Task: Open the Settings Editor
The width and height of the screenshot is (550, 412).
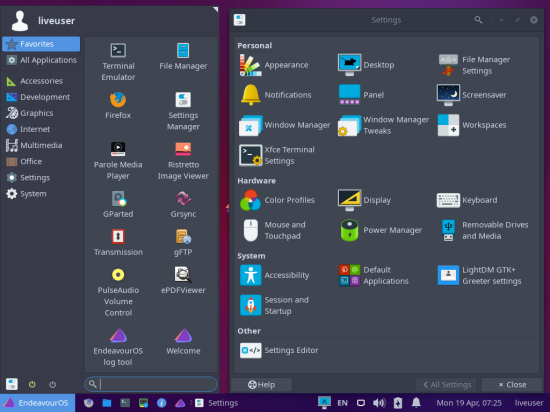Action: tap(279, 350)
